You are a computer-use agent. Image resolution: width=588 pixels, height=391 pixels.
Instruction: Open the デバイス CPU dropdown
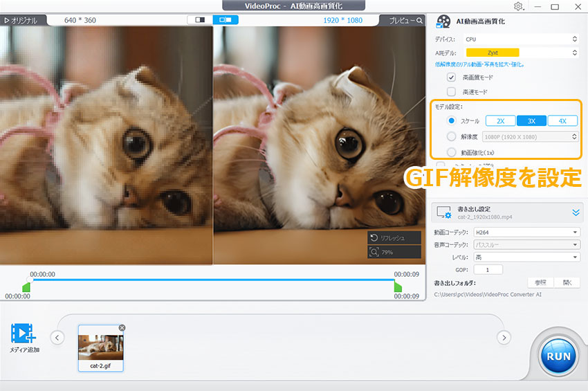coord(522,39)
